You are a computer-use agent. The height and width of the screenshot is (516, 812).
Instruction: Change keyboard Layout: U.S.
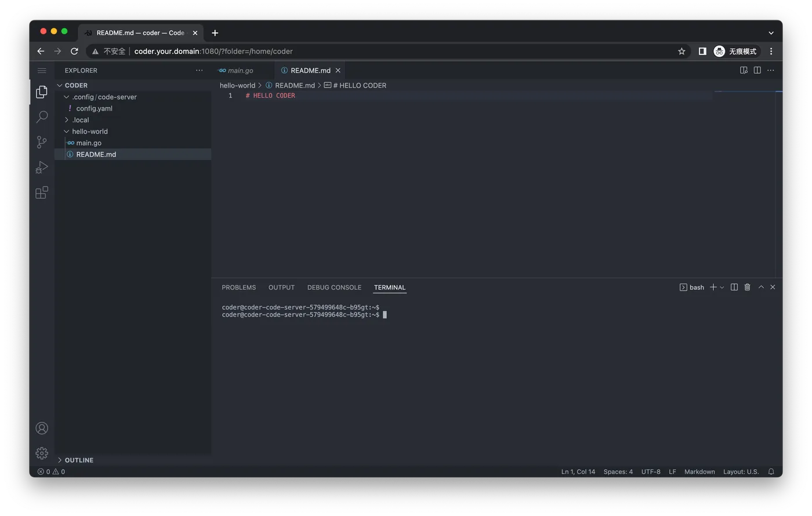point(741,471)
